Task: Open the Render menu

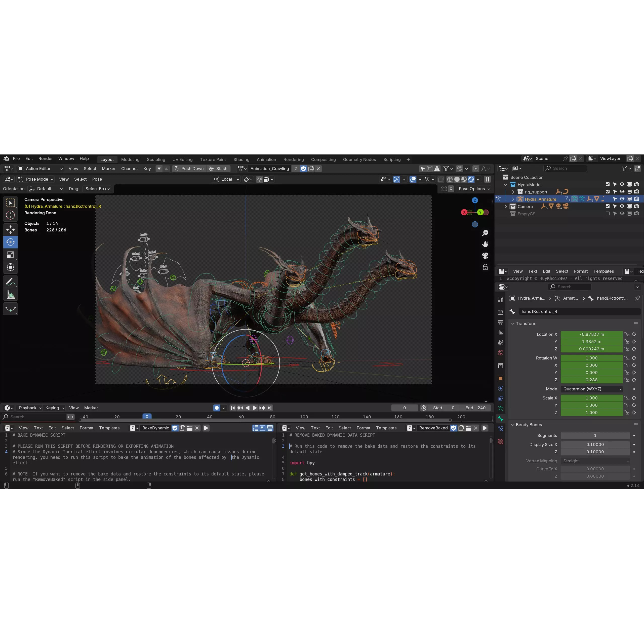Action: coord(45,159)
